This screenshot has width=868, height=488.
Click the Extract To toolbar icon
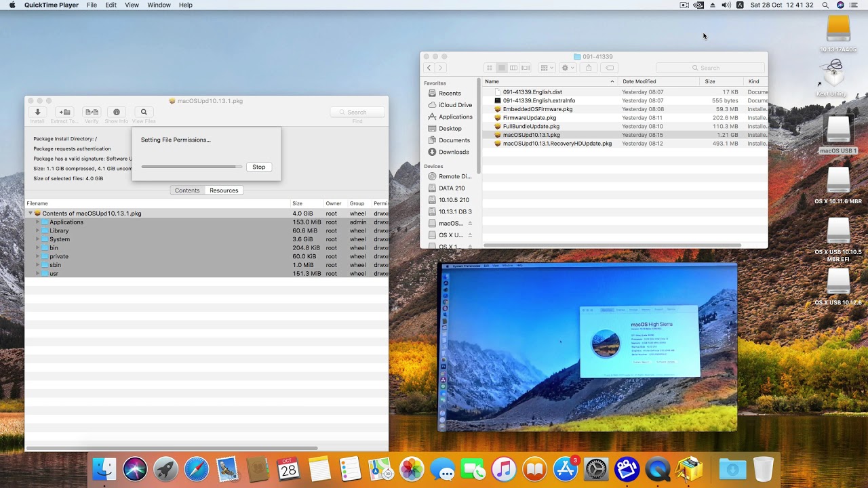pos(64,113)
